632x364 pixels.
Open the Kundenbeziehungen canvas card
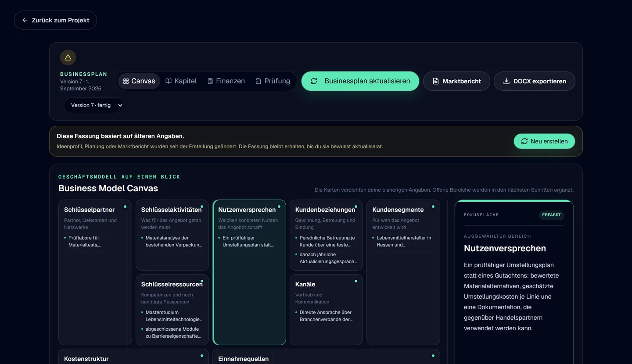point(327,235)
